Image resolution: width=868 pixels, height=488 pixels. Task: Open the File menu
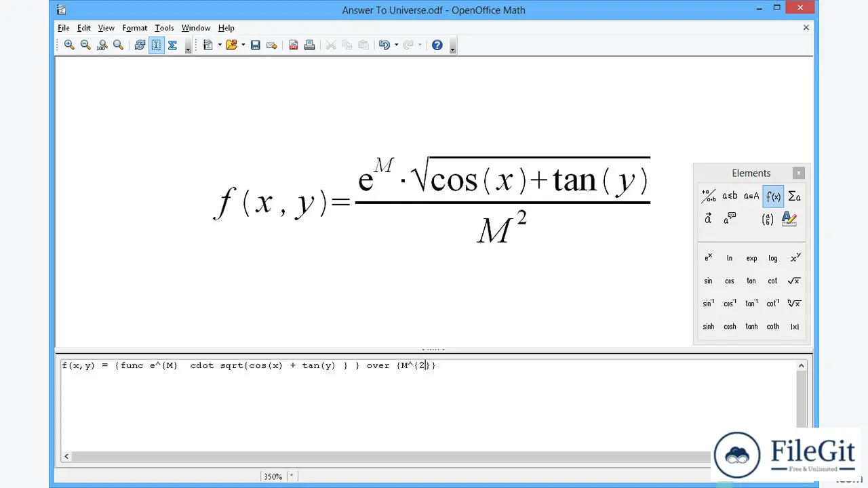tap(64, 28)
